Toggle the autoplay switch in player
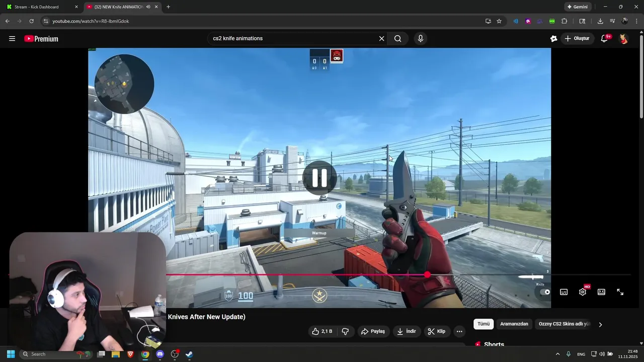This screenshot has height=362, width=644. click(x=544, y=292)
